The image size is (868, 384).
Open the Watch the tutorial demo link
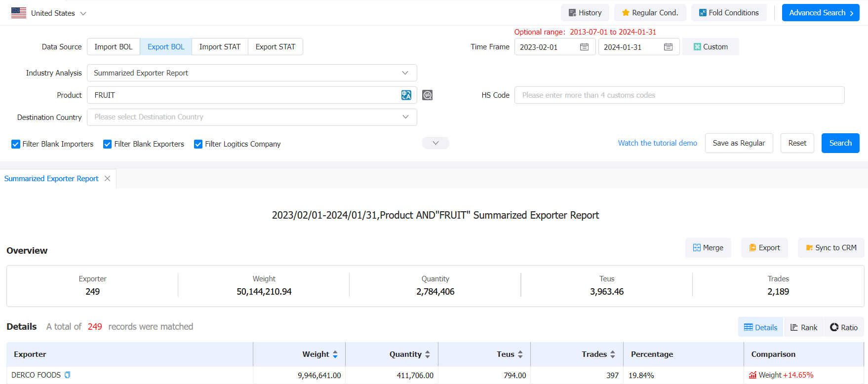tap(657, 143)
